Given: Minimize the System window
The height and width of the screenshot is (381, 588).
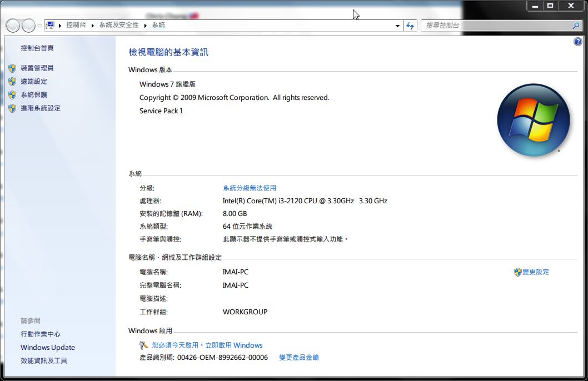Looking at the screenshot, I should tap(535, 6).
